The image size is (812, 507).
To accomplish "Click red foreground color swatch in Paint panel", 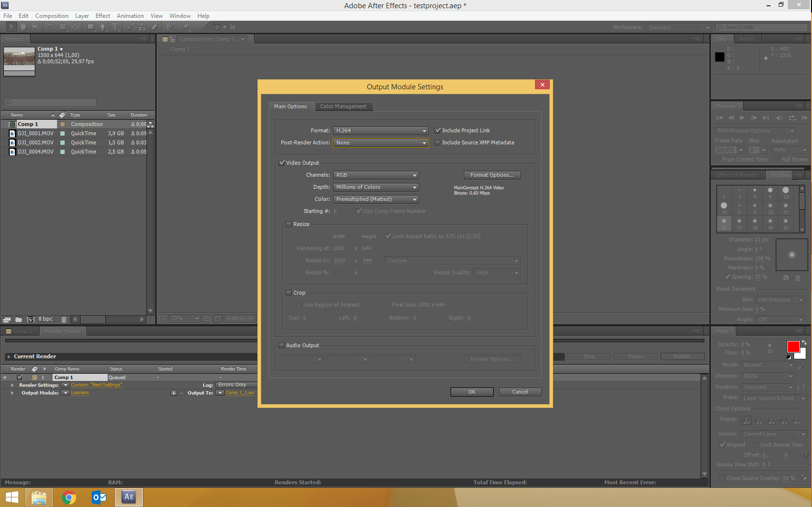I will 793,347.
